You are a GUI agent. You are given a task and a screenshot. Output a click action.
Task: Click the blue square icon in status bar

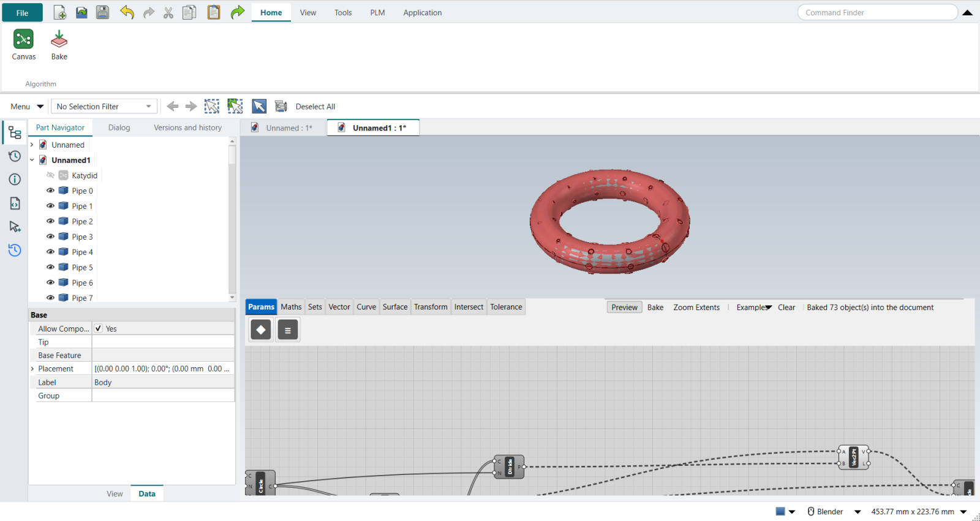click(780, 512)
